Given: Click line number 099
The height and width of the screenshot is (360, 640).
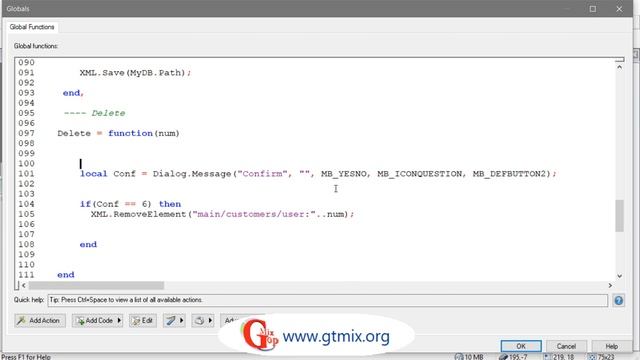Looking at the screenshot, I should (27, 153).
